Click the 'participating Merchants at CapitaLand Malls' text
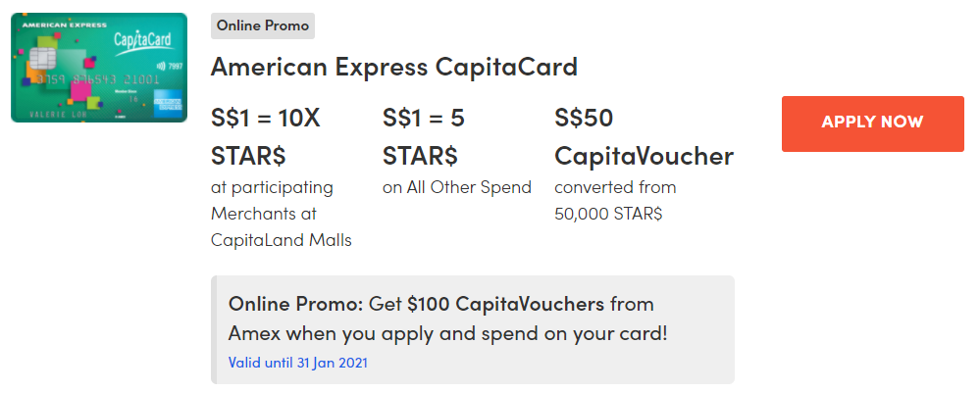 coord(281,213)
